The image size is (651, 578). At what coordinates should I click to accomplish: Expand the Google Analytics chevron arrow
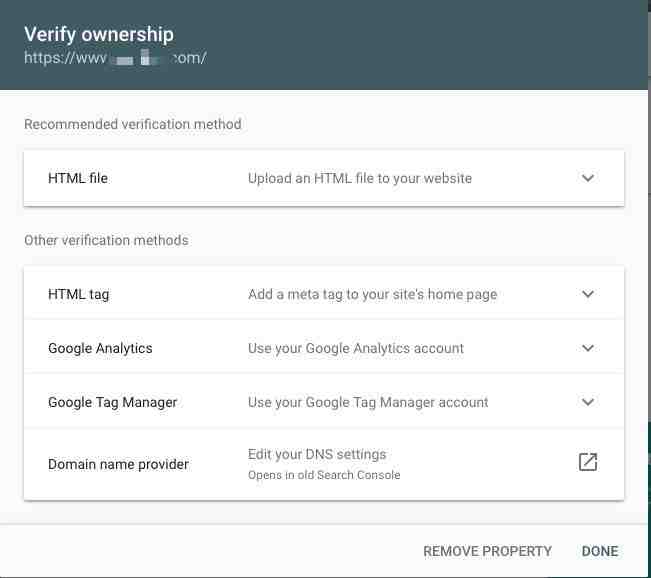click(x=587, y=348)
